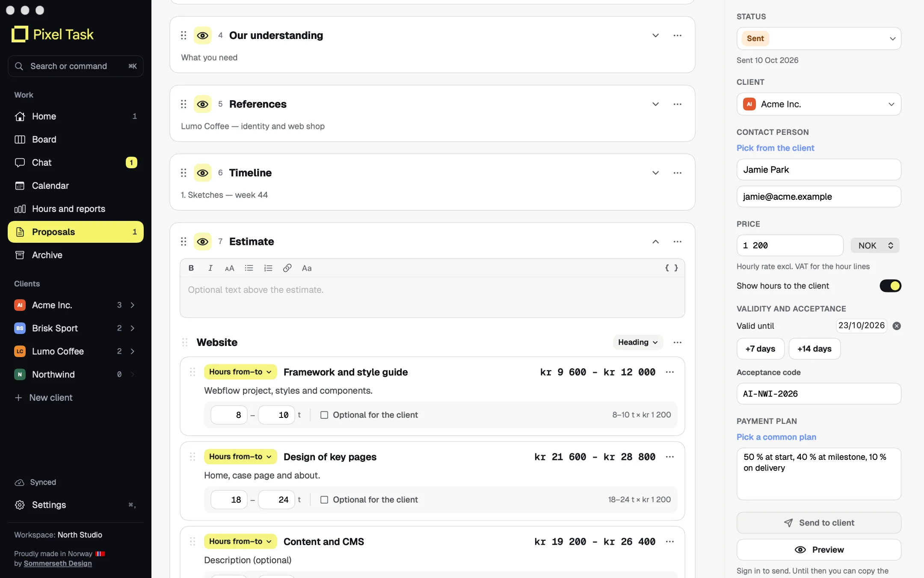
Task: Click the Acceptance code input field
Action: 819,394
